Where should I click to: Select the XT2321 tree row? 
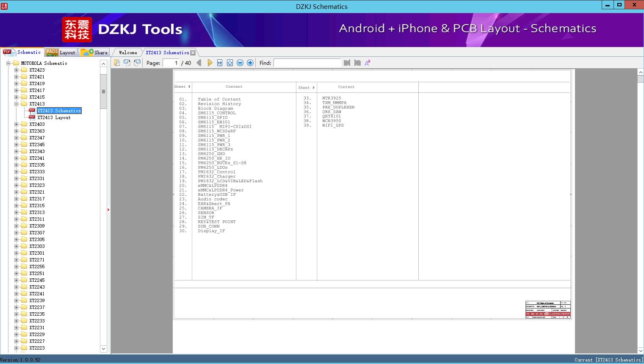pos(37,192)
